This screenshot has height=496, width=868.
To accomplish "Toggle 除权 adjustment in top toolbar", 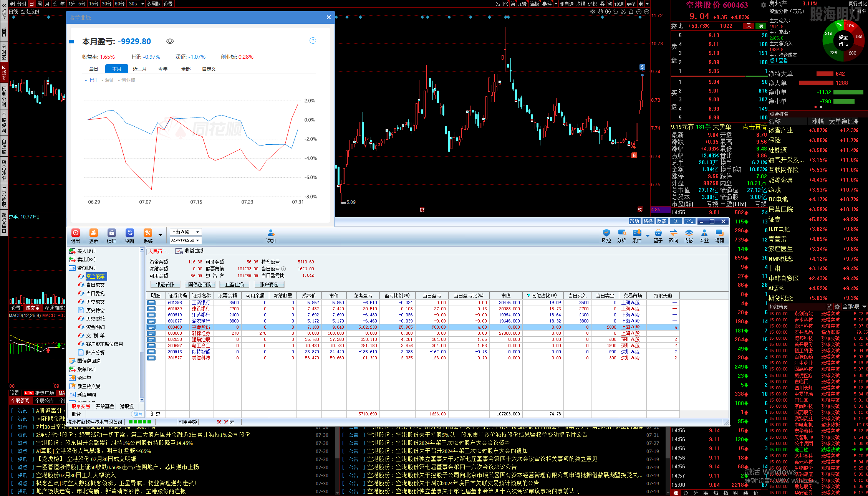I will tap(592, 4).
